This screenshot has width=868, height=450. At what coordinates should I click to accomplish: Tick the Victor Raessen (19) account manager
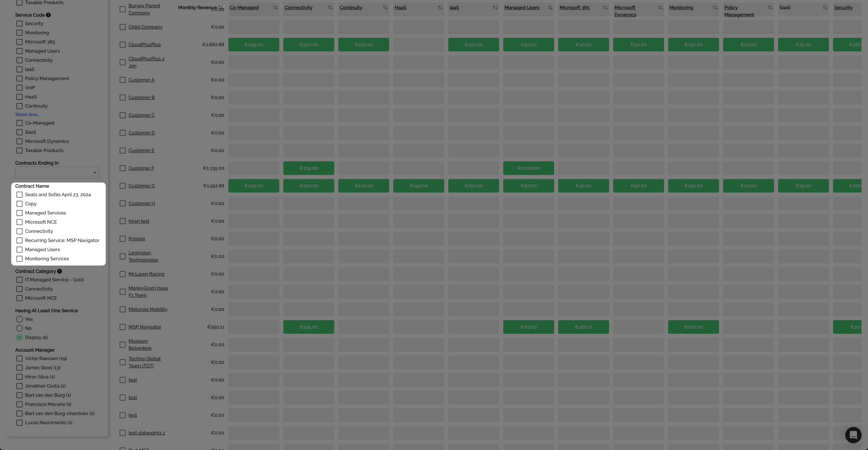(20, 358)
